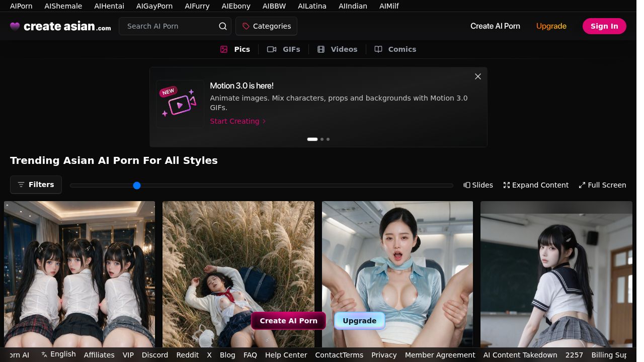Click the blue thumbnail size slider handle
This screenshot has width=644, height=362.
(137, 186)
